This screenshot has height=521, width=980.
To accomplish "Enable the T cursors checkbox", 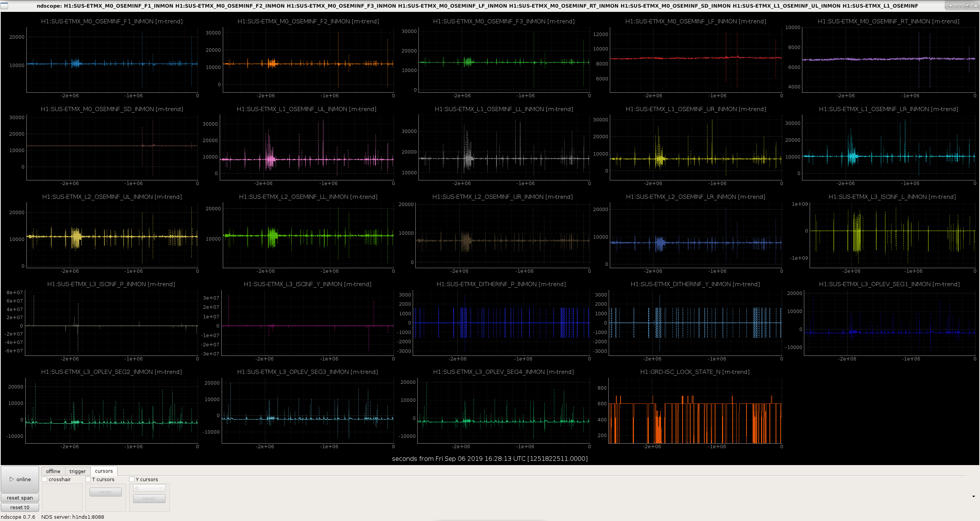I will pyautogui.click(x=88, y=479).
